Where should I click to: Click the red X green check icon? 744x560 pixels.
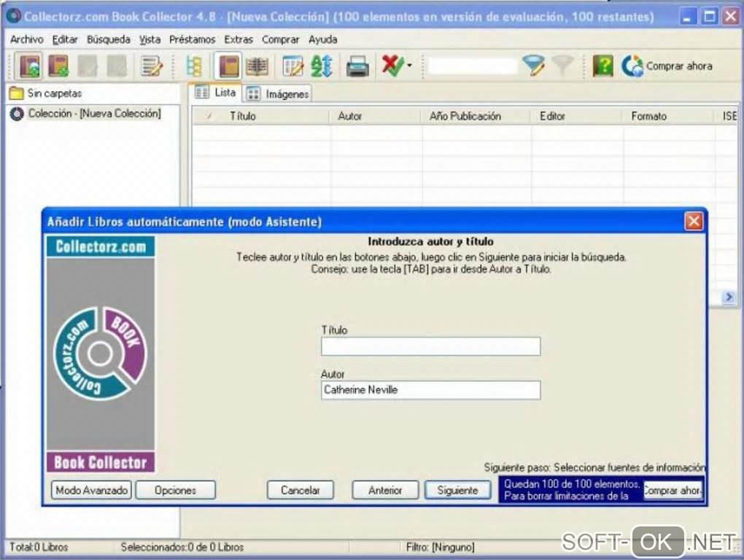tap(392, 66)
